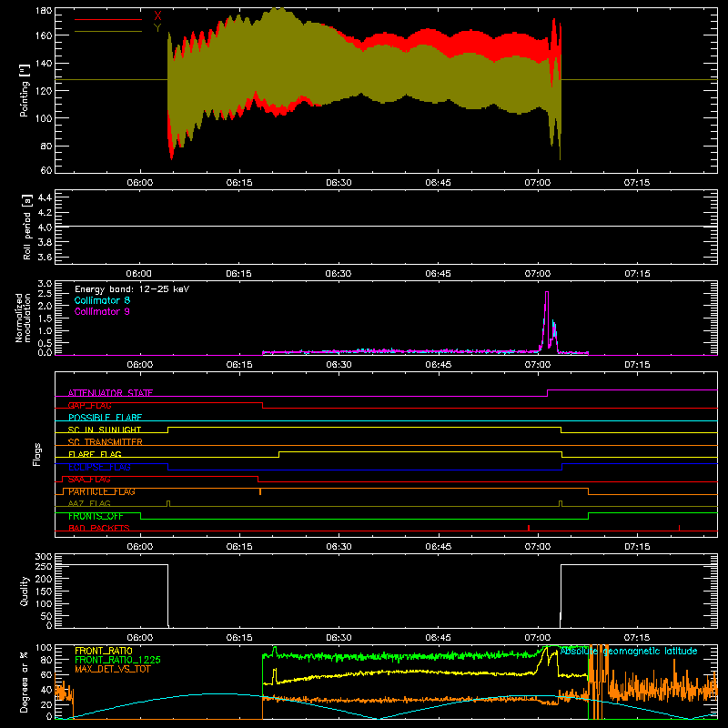Click the 07:15 time label under the Quality panel
This screenshot has width=728, height=728.
(637, 638)
